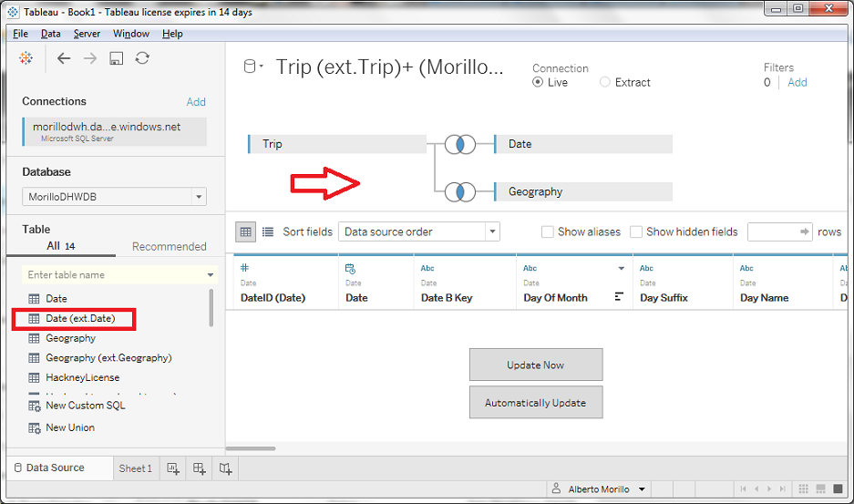Switch to the Sheet 1 tab

pos(136,468)
